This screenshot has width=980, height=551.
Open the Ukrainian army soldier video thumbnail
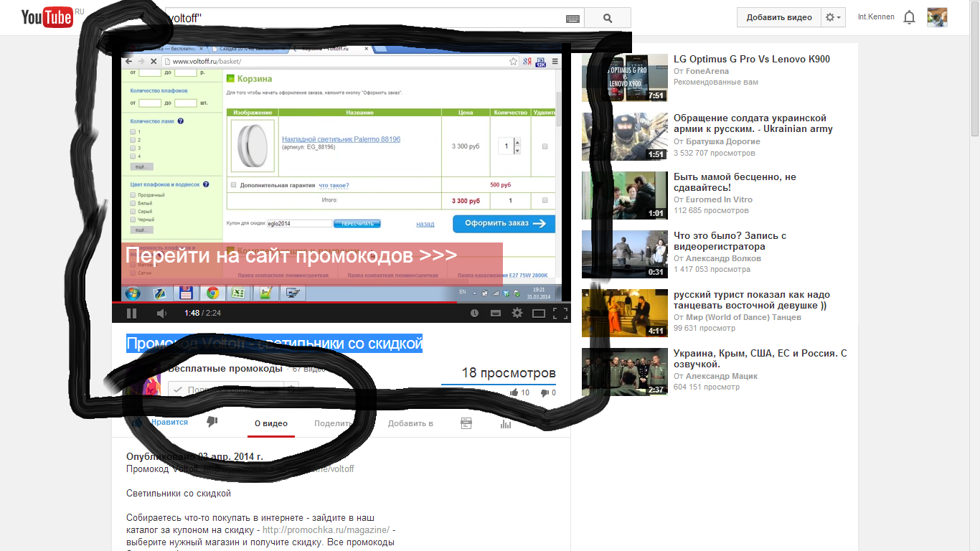coord(624,136)
